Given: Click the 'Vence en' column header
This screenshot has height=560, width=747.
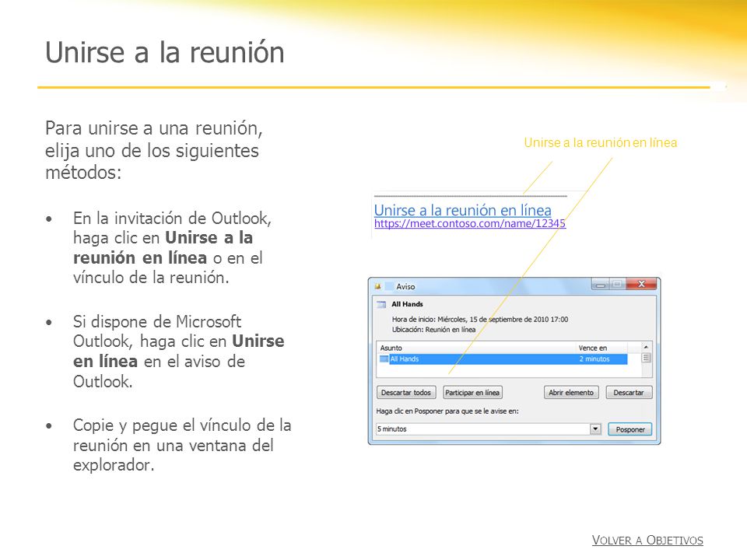Looking at the screenshot, I should [592, 348].
